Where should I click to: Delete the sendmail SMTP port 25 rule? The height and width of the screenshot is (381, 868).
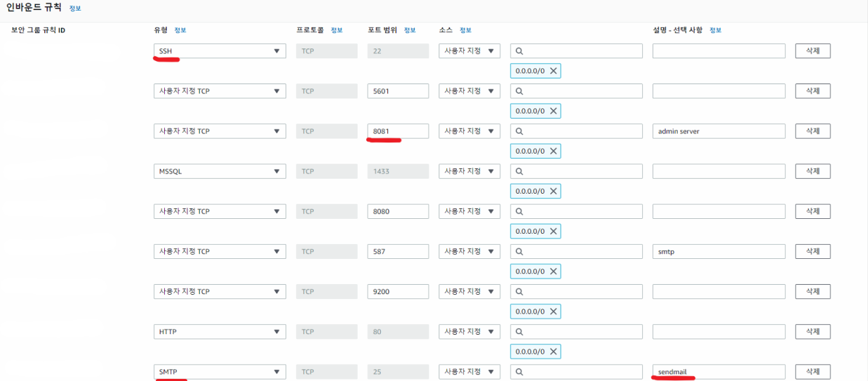[x=813, y=372]
